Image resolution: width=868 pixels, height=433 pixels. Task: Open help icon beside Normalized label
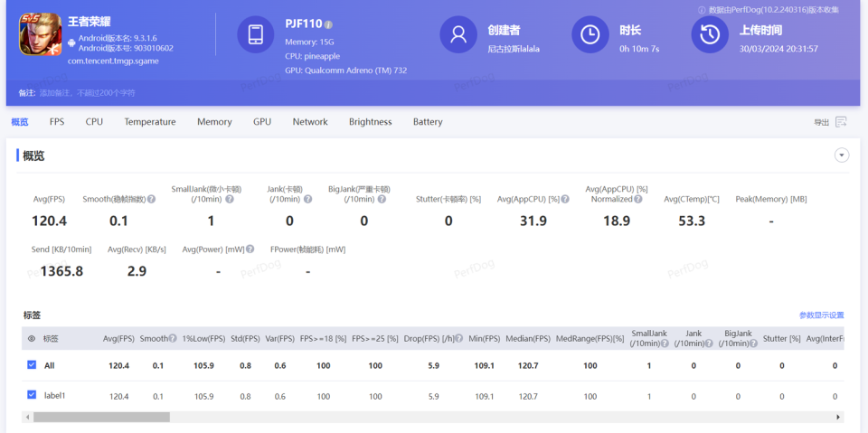pyautogui.click(x=638, y=199)
